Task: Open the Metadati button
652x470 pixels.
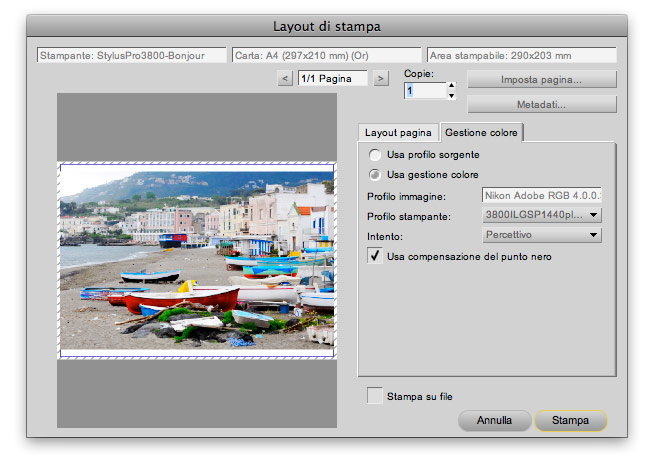Action: 541,104
